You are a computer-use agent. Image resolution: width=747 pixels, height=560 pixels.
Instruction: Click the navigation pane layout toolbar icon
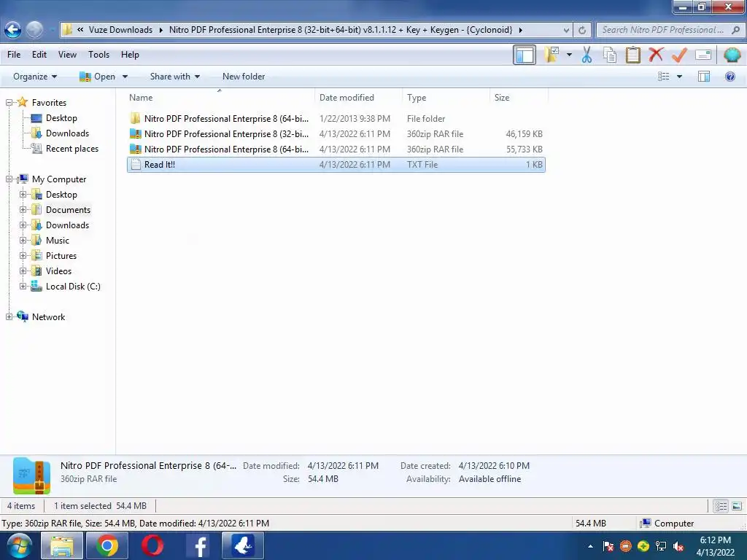tap(525, 55)
